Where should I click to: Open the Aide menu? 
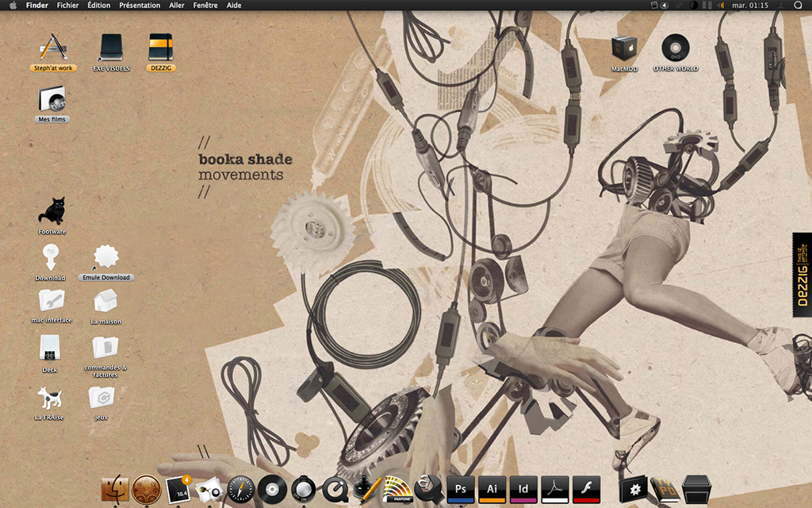pos(234,6)
